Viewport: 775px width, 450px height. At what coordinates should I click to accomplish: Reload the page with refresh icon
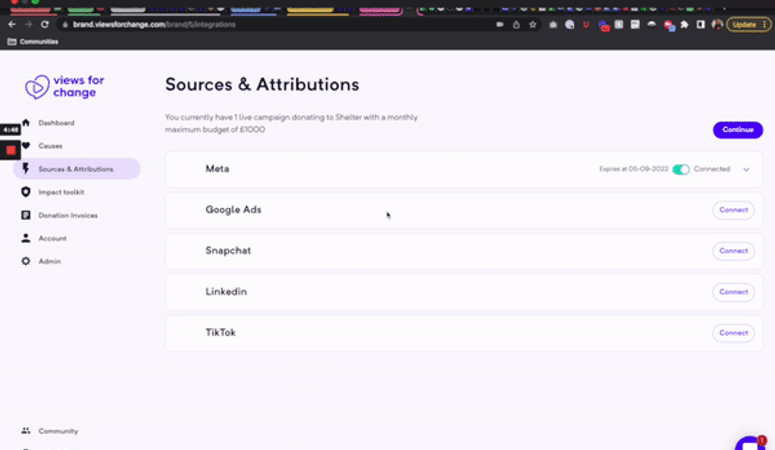pos(44,24)
